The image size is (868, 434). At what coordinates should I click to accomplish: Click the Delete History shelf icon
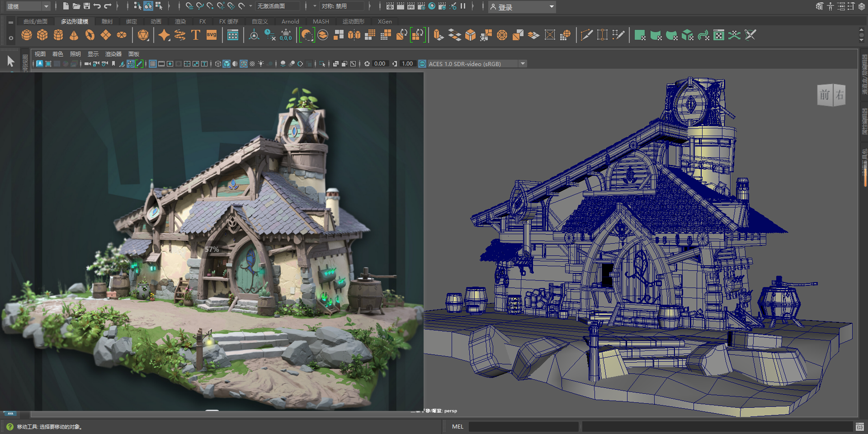point(270,35)
